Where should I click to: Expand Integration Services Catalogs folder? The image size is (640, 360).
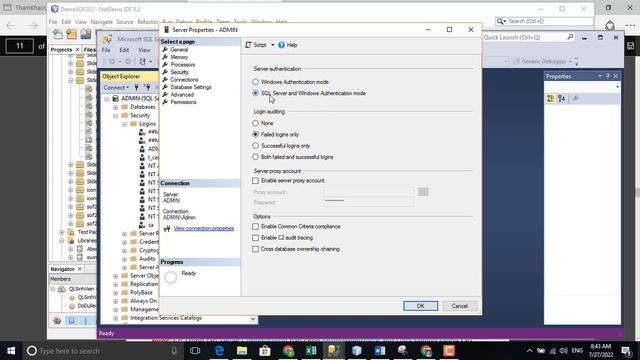tap(116, 318)
